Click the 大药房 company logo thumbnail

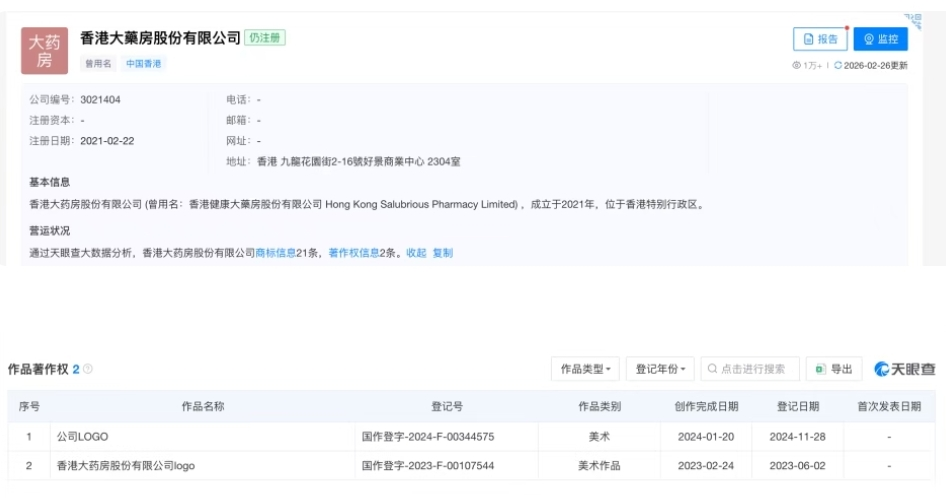click(x=44, y=51)
